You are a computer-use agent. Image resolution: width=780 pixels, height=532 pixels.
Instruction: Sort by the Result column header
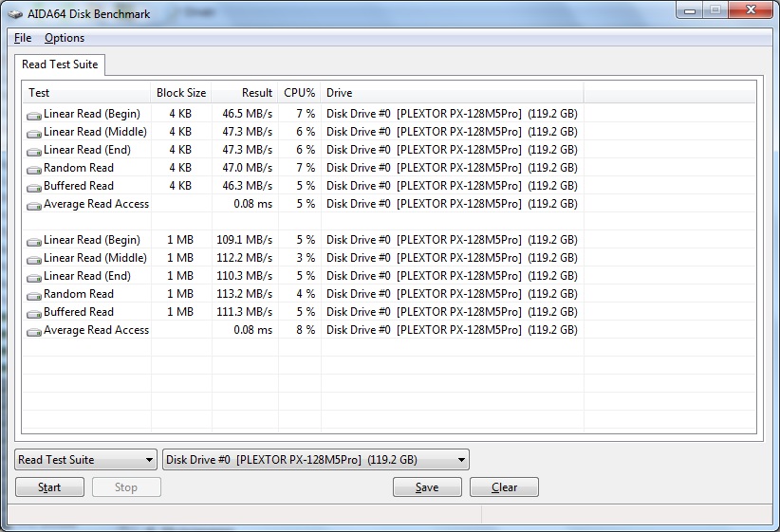245,93
